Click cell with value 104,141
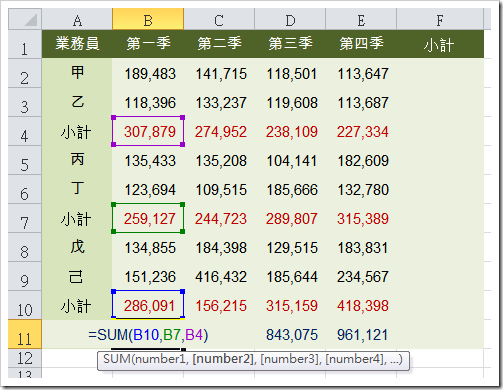The image size is (503, 390). [290, 160]
